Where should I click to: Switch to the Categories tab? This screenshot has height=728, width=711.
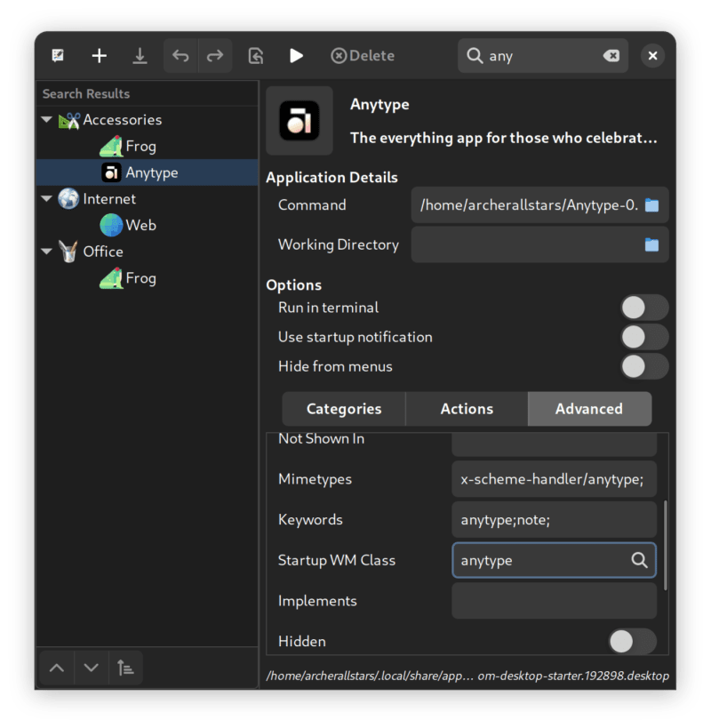coord(344,409)
